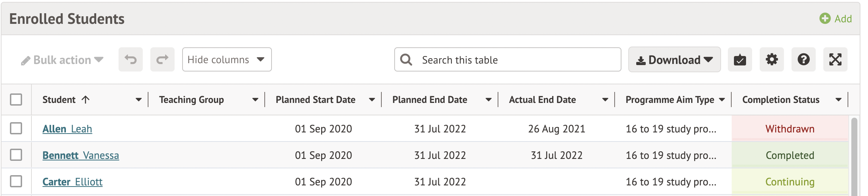The height and width of the screenshot is (196, 868).
Task: Click into Search this table field
Action: tap(515, 60)
